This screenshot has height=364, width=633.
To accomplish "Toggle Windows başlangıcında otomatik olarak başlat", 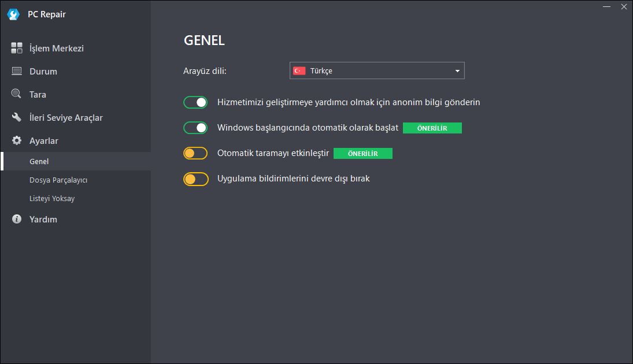I will coord(195,128).
